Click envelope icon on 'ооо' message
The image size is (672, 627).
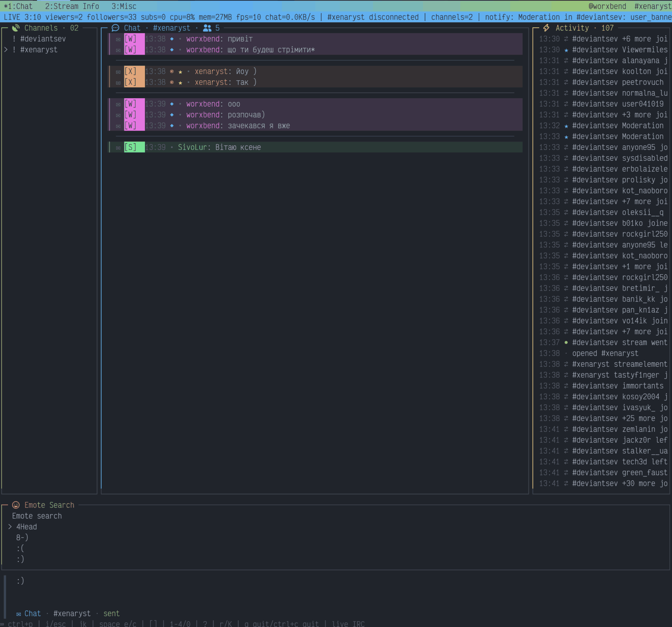118,104
